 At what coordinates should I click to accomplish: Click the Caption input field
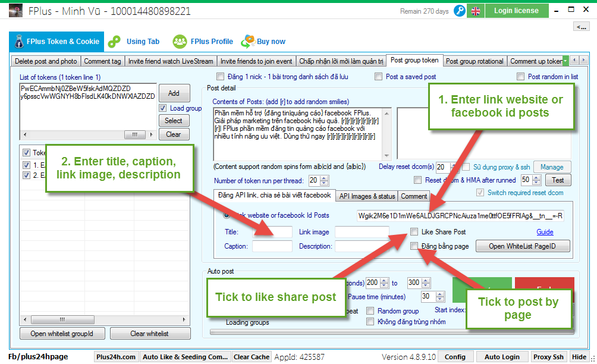[x=272, y=246]
